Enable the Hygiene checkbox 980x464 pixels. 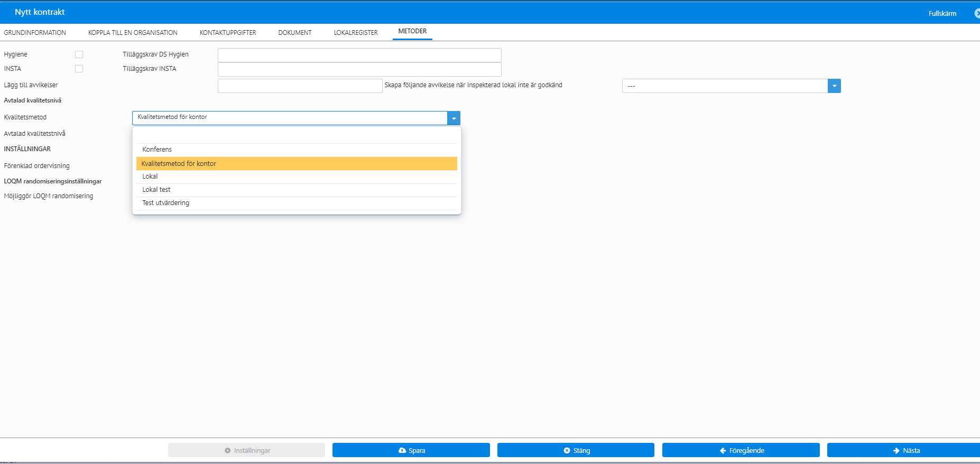click(79, 54)
